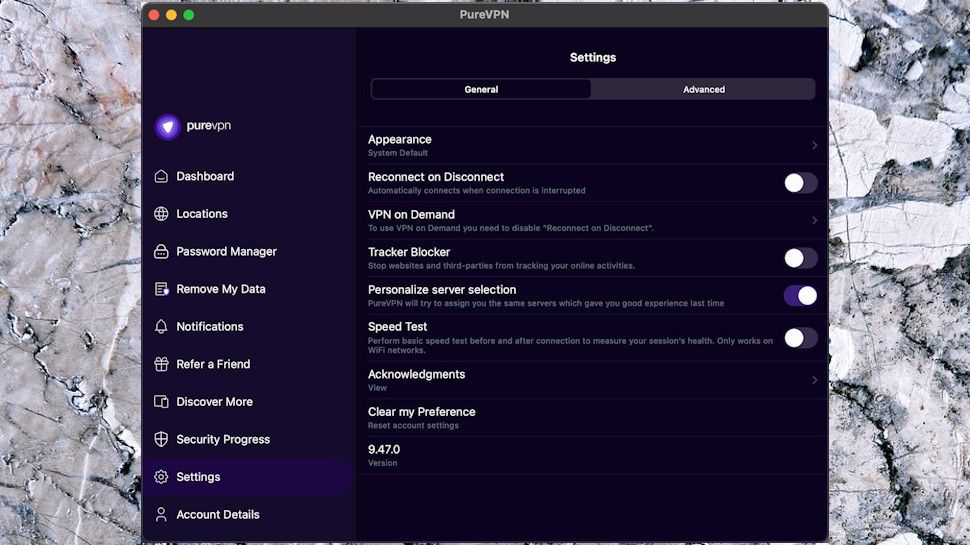Click Clear my Preference
The height and width of the screenshot is (545, 970).
pyautogui.click(x=421, y=412)
